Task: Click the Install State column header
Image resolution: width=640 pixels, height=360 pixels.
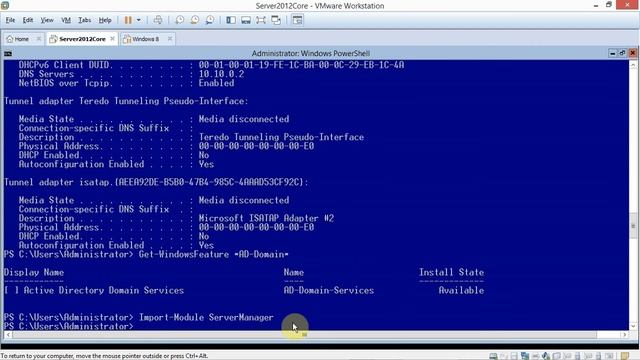Action: (x=451, y=273)
